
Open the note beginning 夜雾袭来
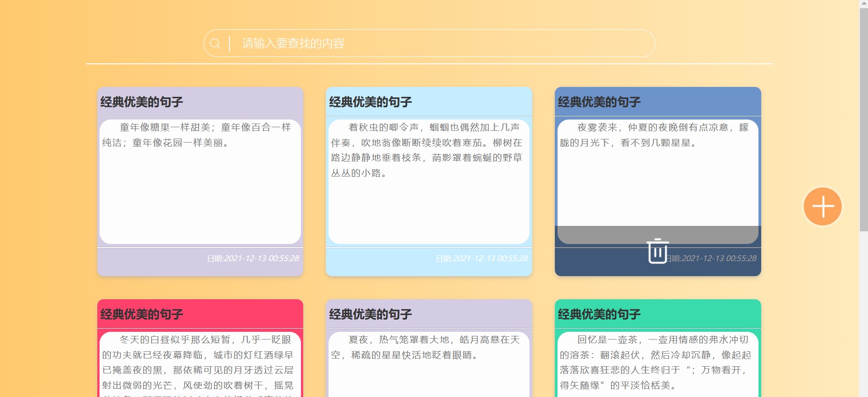click(658, 182)
